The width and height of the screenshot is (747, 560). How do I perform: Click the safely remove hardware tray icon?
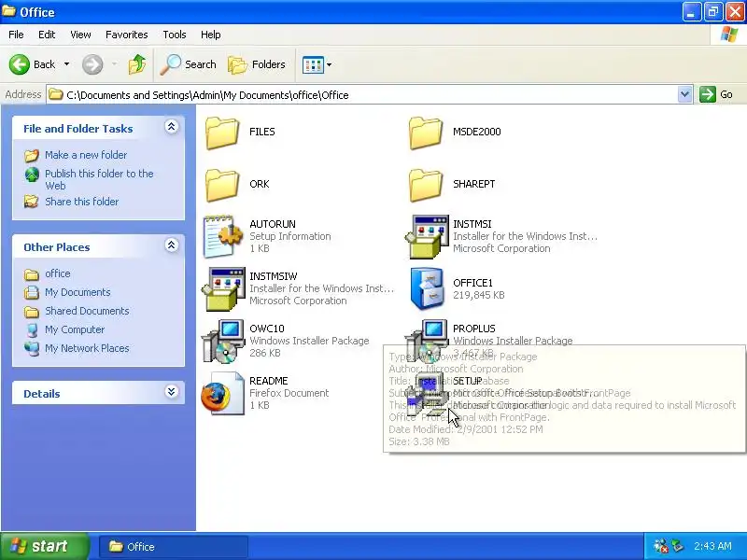678,546
